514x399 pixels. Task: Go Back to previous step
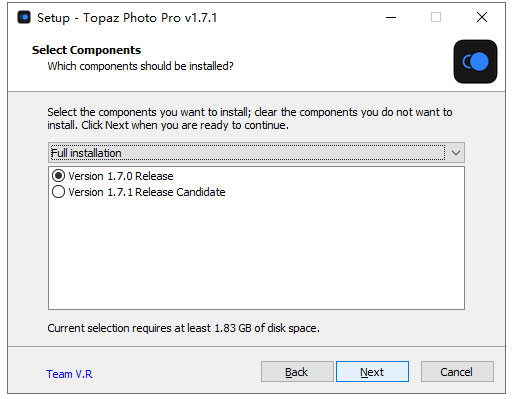[x=297, y=371]
